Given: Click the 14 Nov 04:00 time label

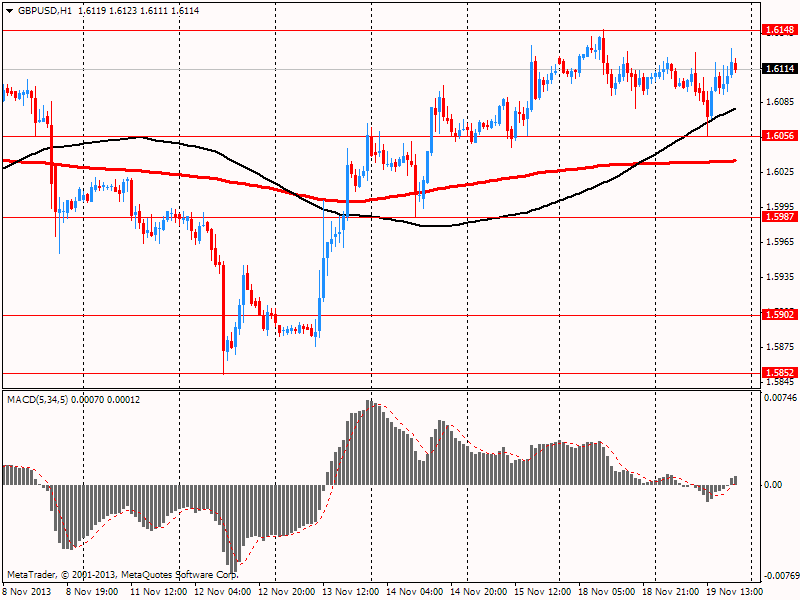Looking at the screenshot, I should coord(415,592).
